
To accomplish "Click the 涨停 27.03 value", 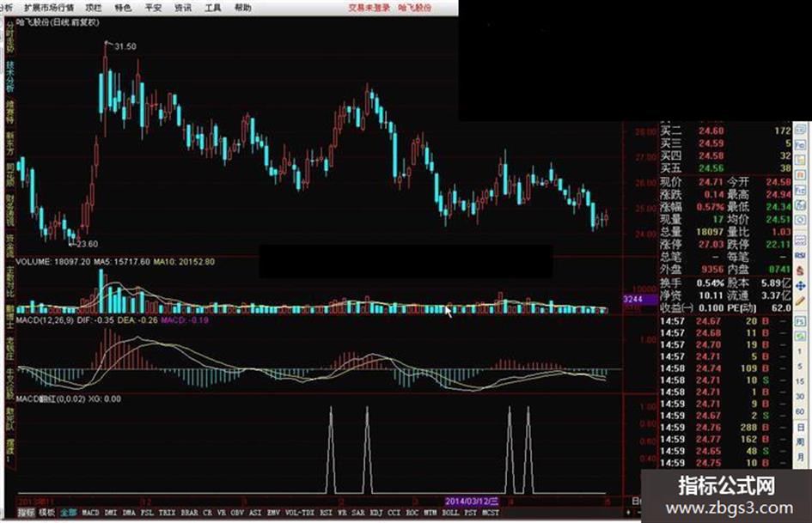I will click(x=711, y=245).
